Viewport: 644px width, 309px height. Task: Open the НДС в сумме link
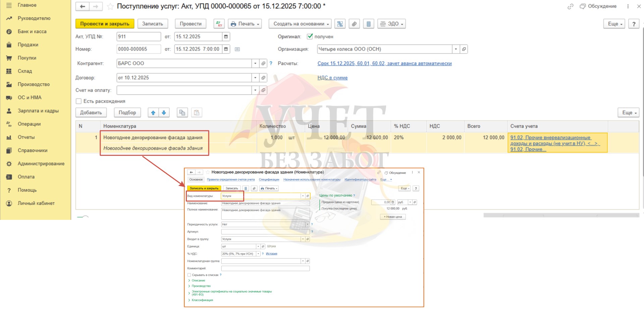[x=332, y=78]
